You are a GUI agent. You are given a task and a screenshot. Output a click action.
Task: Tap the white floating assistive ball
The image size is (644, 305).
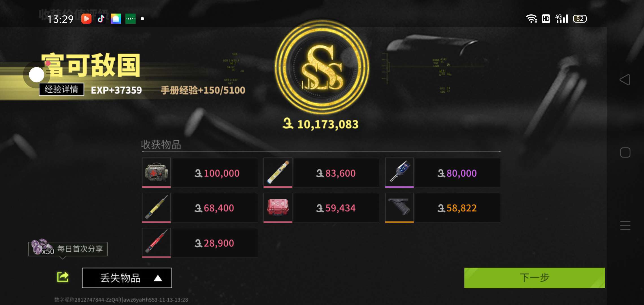coord(37,75)
